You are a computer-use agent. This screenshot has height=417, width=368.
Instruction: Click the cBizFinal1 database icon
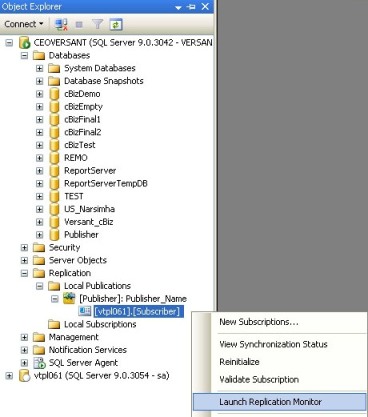tap(54, 119)
